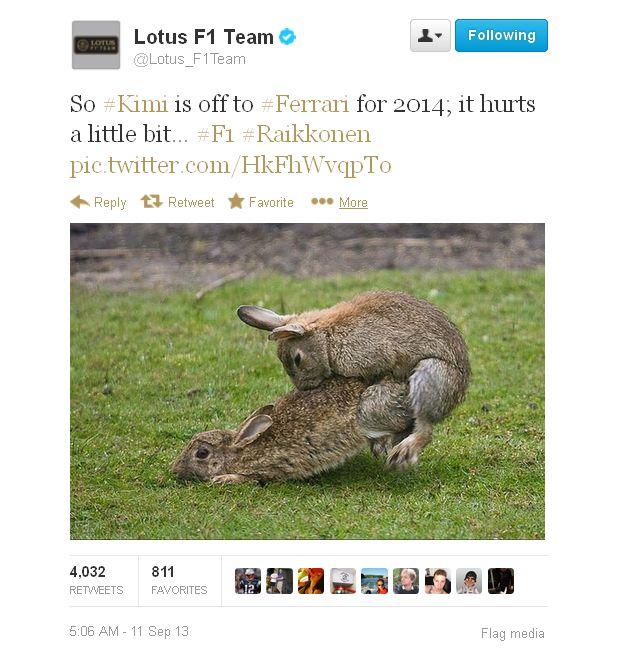
Task: Expand the More options link
Action: coord(353,202)
